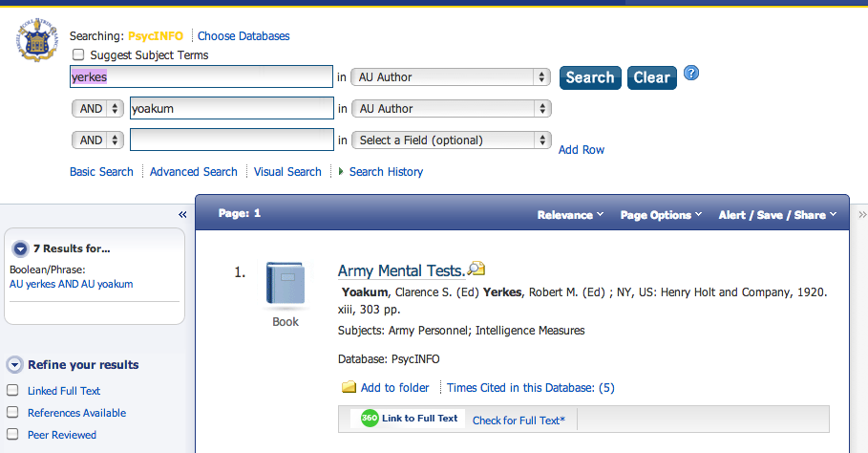Open the AU Author field dropdown for yoakum

point(452,109)
